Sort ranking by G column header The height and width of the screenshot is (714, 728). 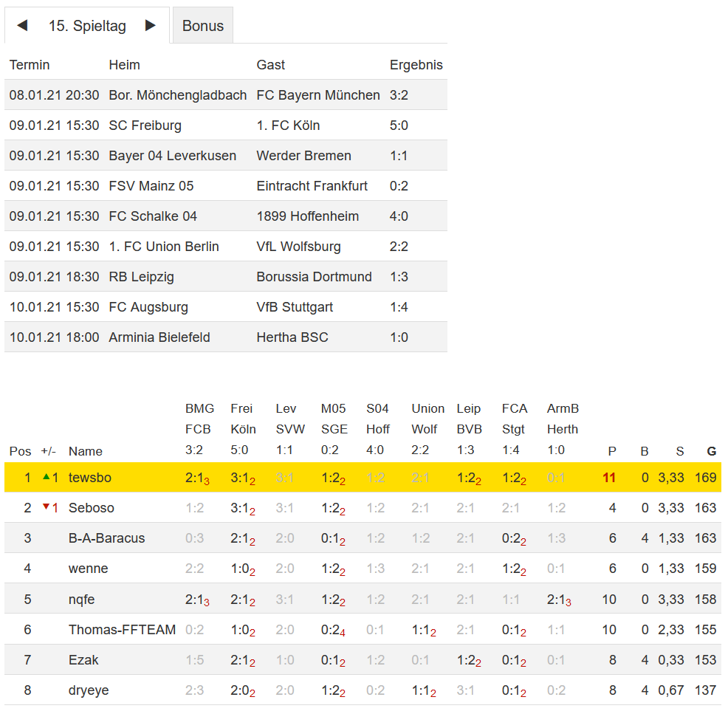click(711, 451)
